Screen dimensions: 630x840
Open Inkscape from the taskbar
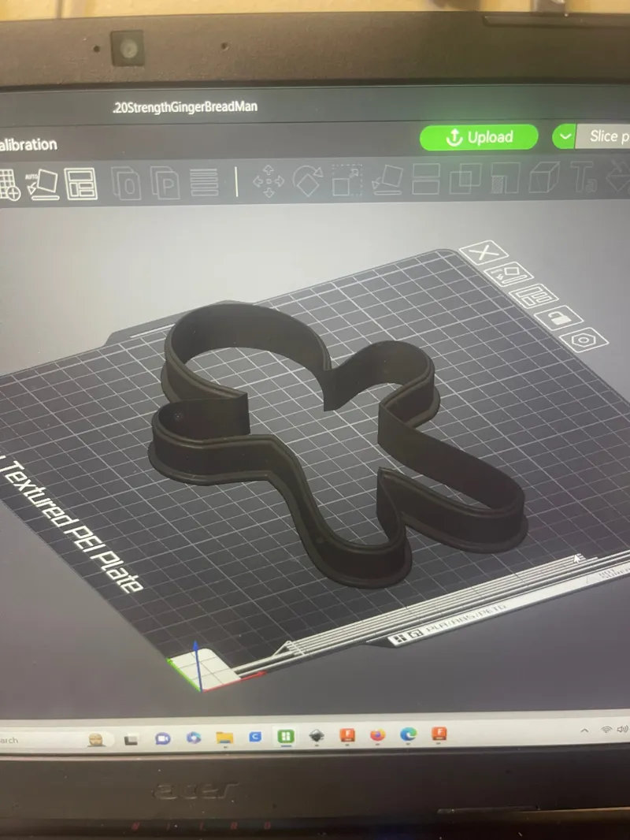tap(317, 735)
